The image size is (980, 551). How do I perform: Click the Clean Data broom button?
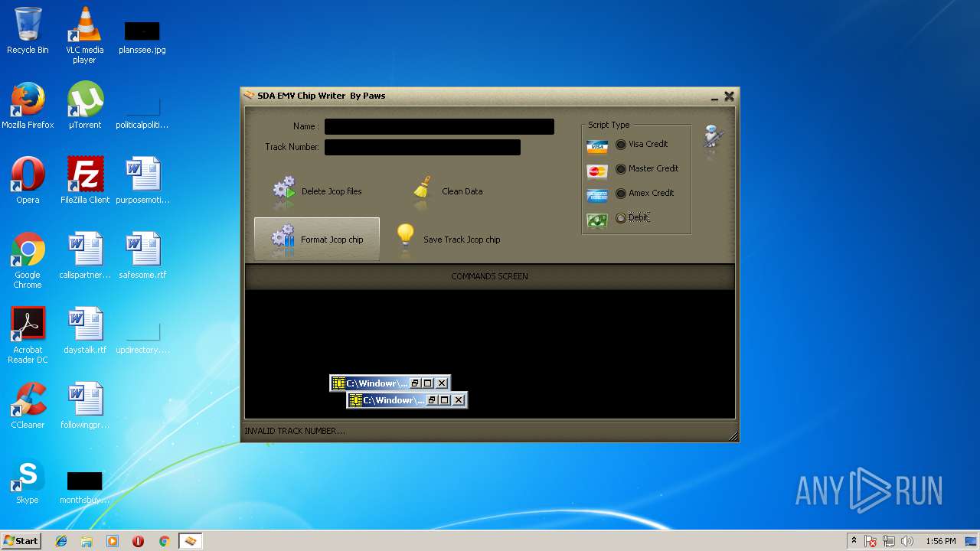pos(447,191)
